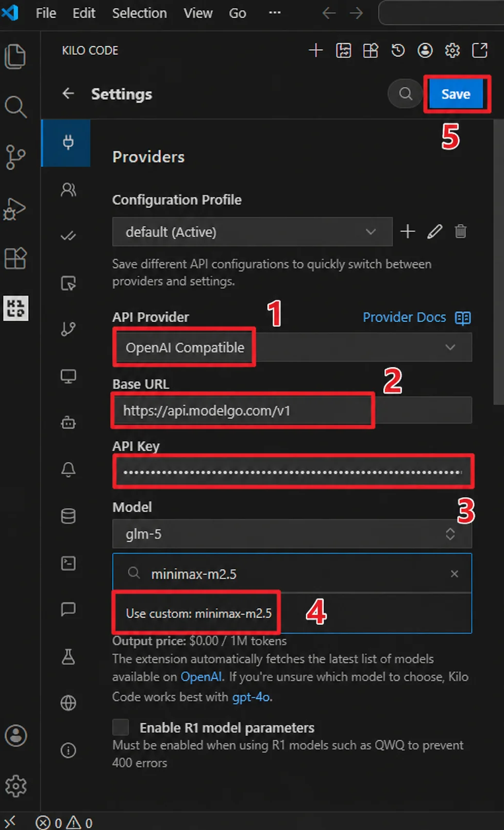
Task: Open the gpt-4o link
Action: coord(251,697)
